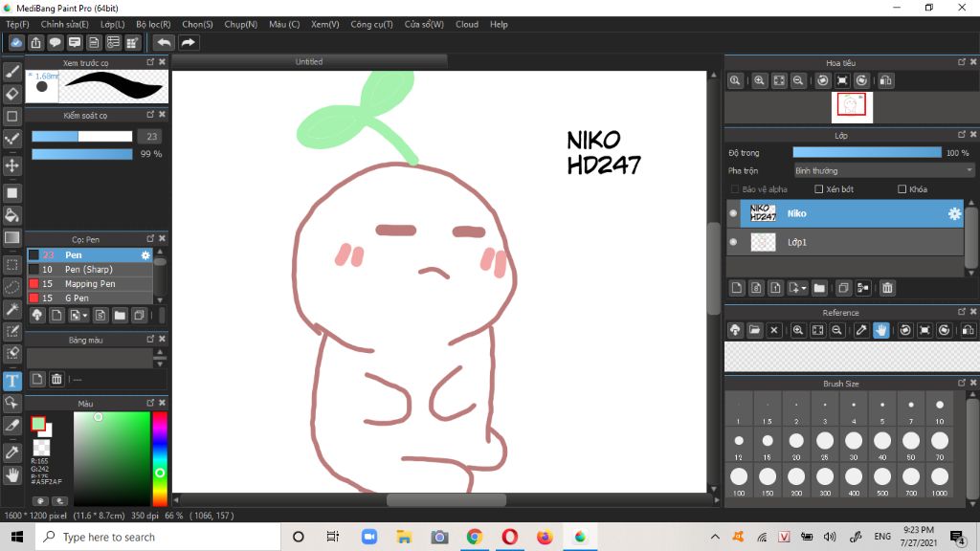Select the Mapping Pen brush
This screenshot has width=980, height=551.
point(90,284)
